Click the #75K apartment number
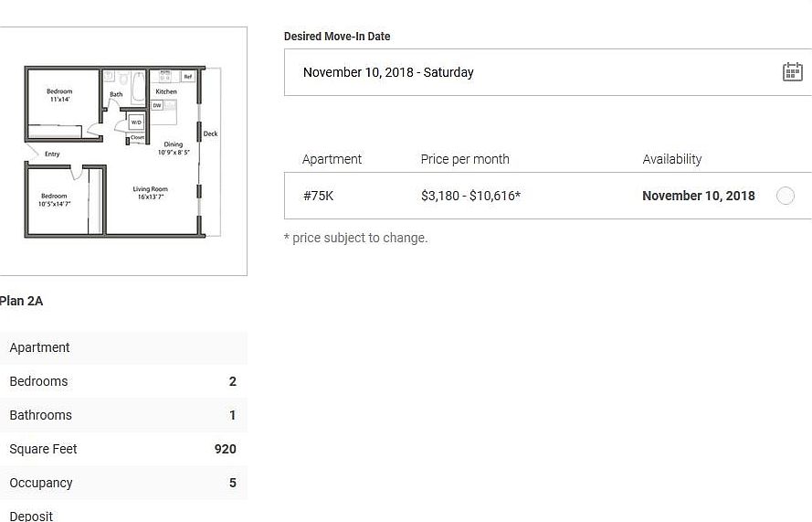Viewport: 812px width, 522px height. [318, 196]
